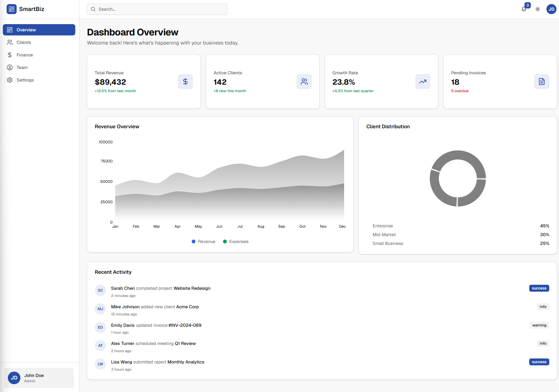Click the users icon on Active Clients card
This screenshot has width=559, height=392.
coord(304,82)
